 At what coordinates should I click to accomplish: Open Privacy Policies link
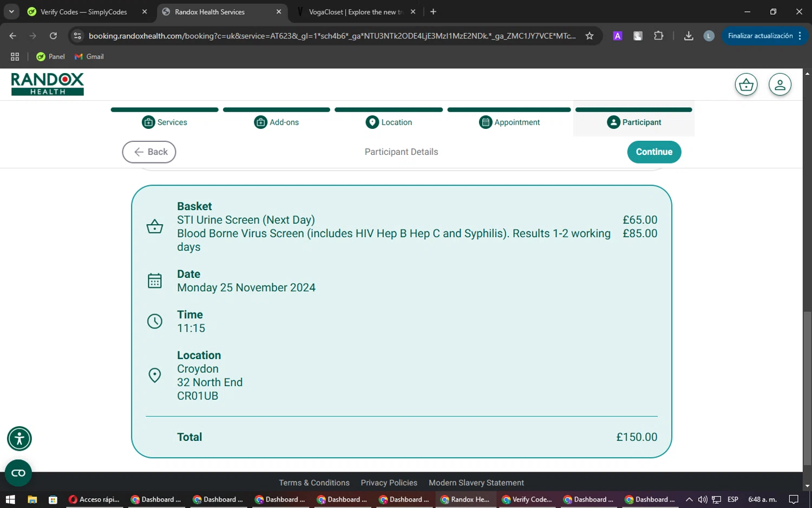click(389, 483)
